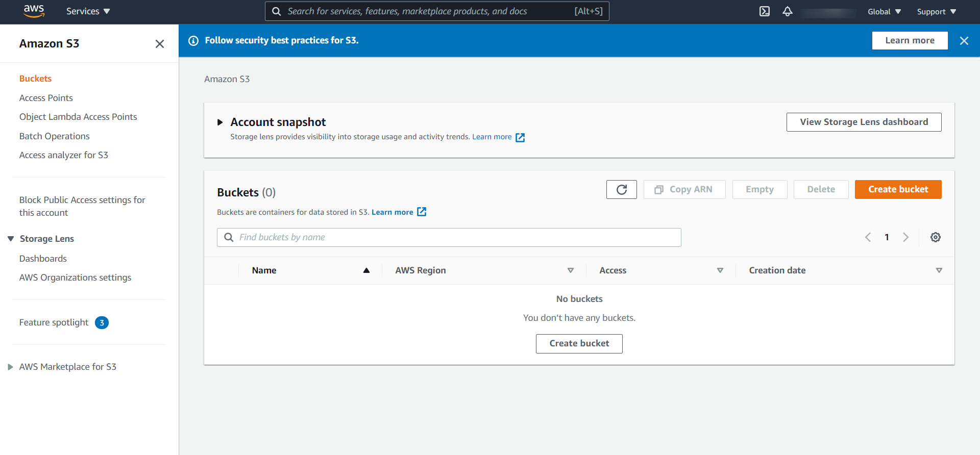The image size is (980, 455).
Task: Sort by Creation date column arrow
Action: click(939, 270)
